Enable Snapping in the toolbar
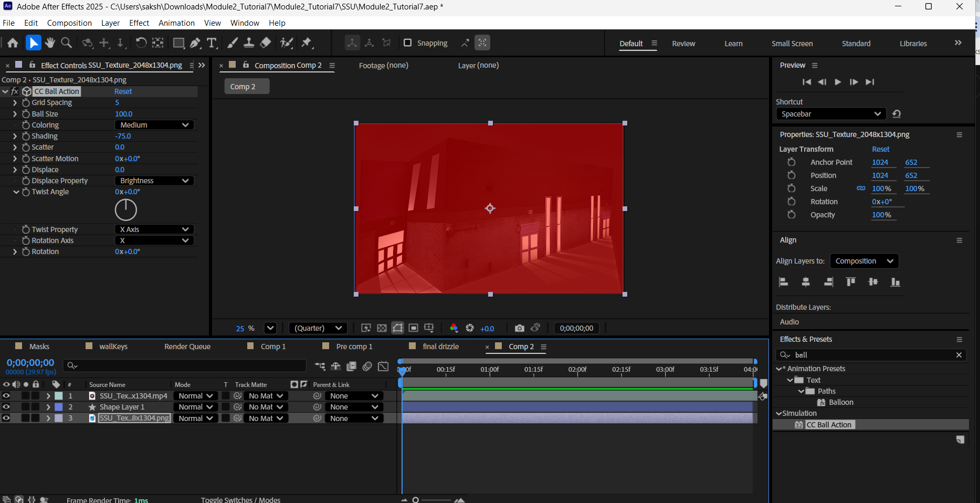Image resolution: width=980 pixels, height=503 pixels. pyautogui.click(x=408, y=43)
